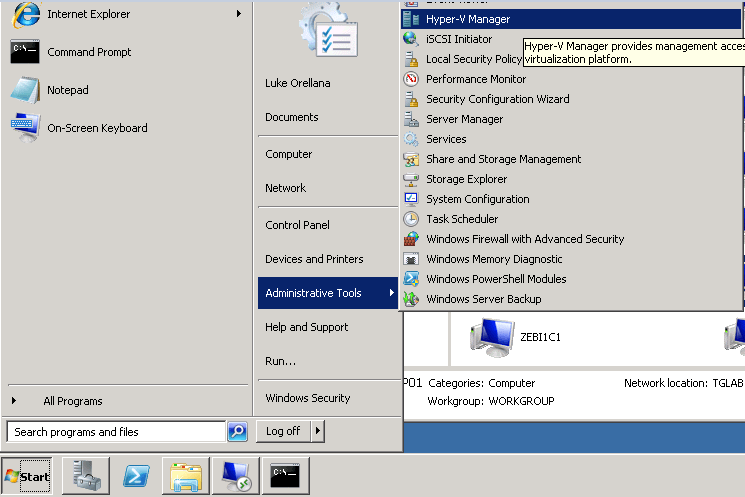This screenshot has width=745, height=497.
Task: Open Computer from Start menu
Action: [x=288, y=154]
